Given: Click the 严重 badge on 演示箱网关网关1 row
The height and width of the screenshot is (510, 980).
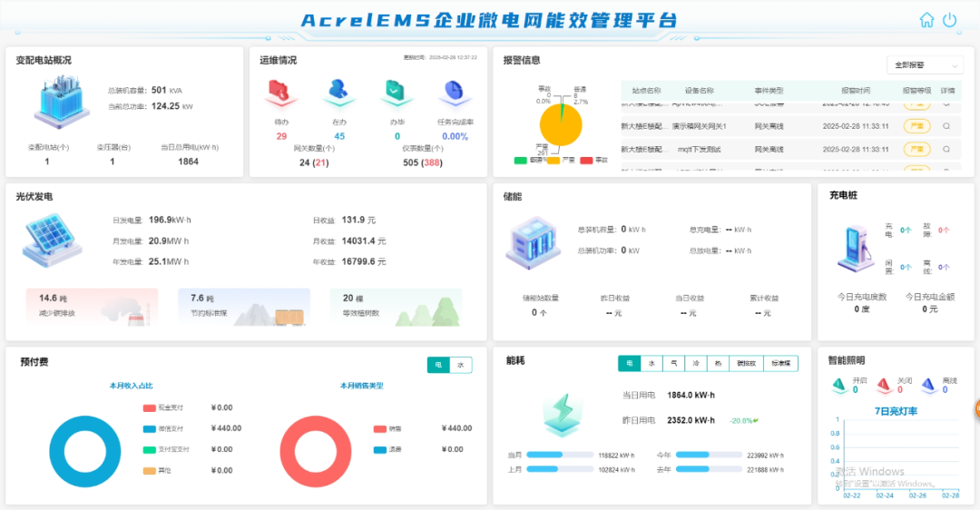Looking at the screenshot, I should click(x=916, y=125).
